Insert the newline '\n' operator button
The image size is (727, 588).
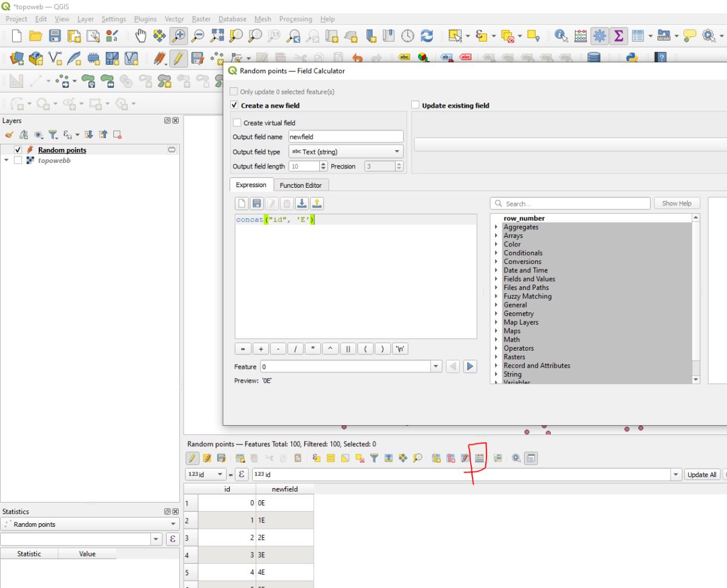pos(400,349)
